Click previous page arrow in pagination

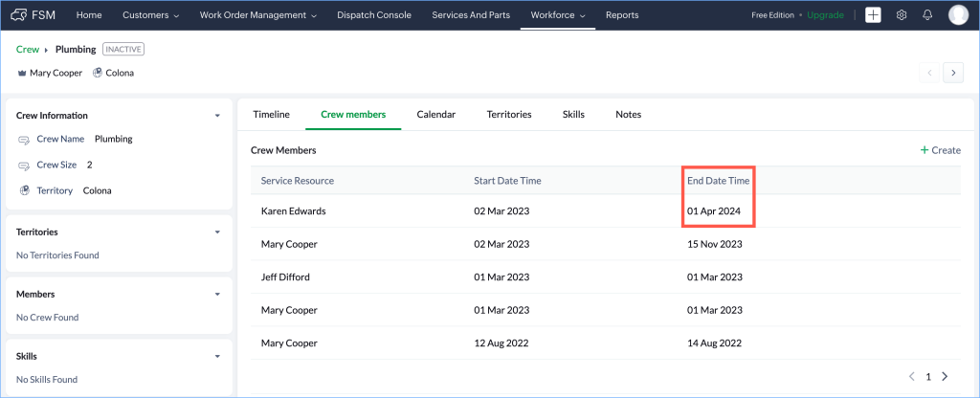point(911,377)
